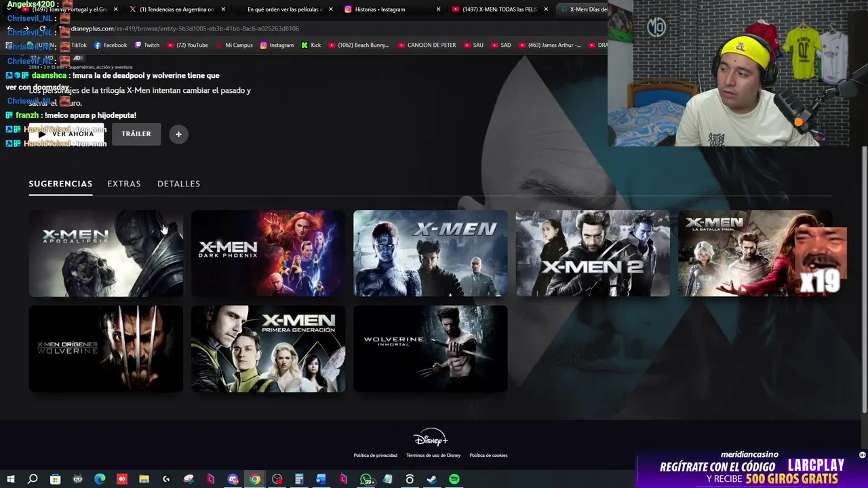
Task: Open the X-Men 2 movie card
Action: tap(593, 253)
